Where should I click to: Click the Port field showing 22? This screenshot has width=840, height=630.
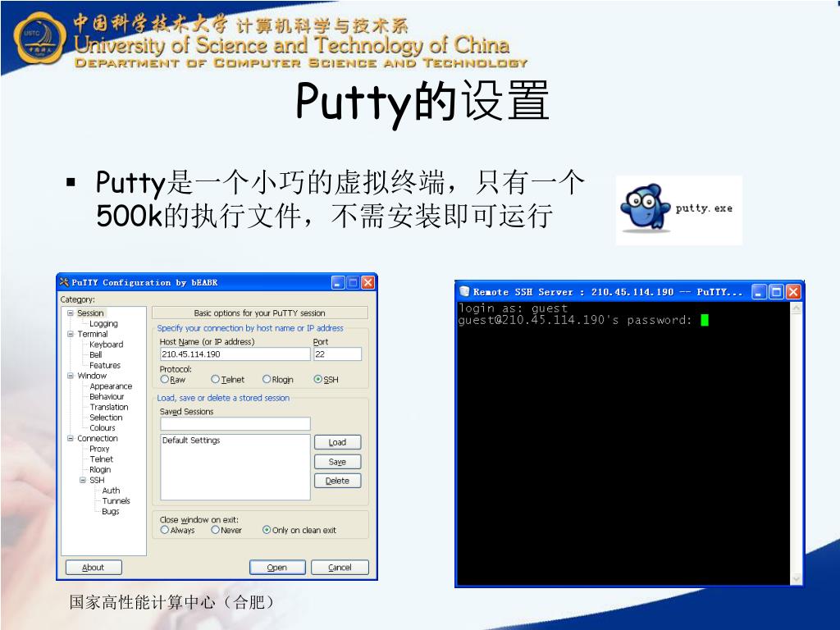[337, 354]
